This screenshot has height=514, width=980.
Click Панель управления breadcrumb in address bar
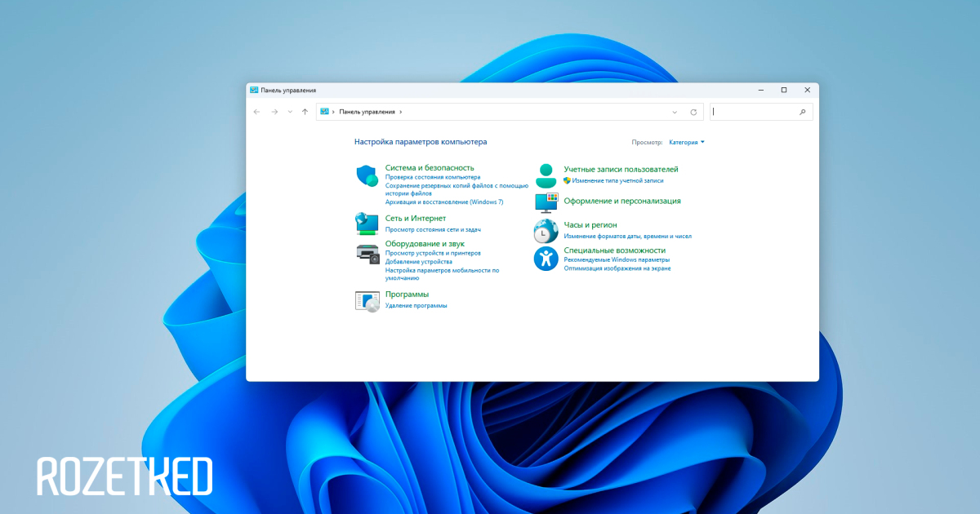(367, 112)
